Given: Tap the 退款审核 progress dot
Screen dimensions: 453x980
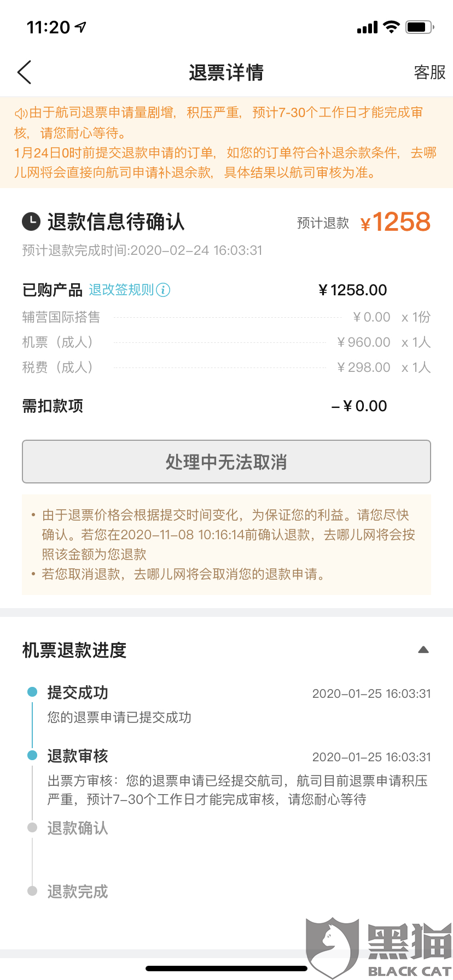Looking at the screenshot, I should click(32, 755).
